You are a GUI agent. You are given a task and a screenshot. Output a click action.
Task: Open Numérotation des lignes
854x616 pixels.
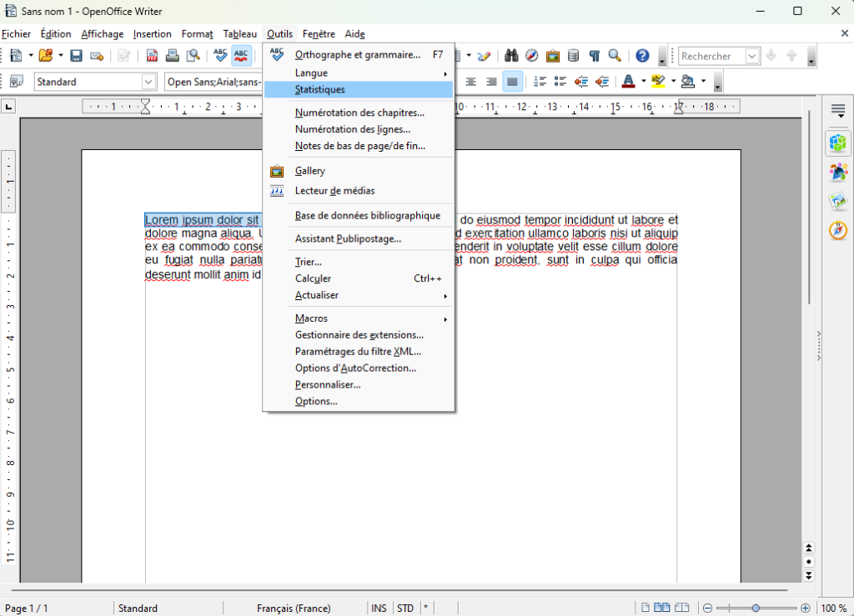tap(359, 129)
